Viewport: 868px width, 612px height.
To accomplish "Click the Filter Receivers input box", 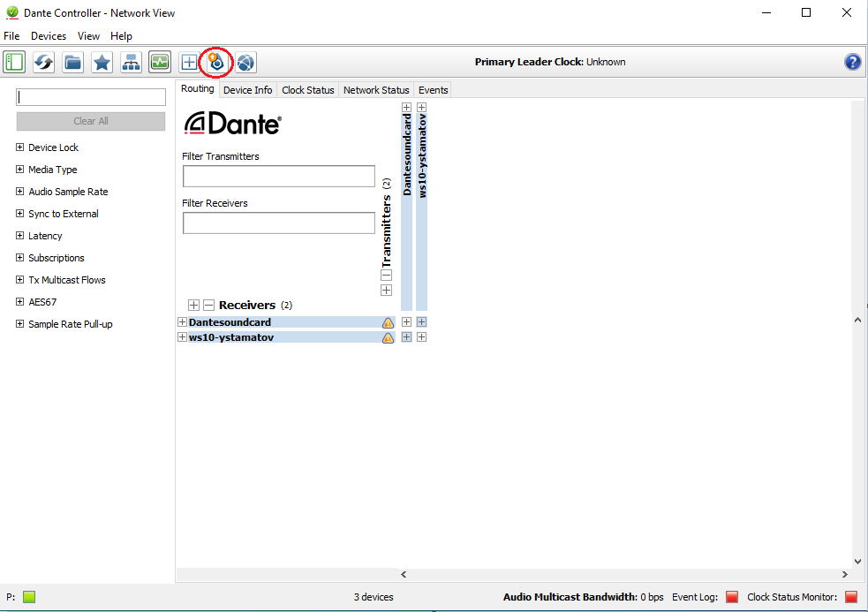I will [x=279, y=223].
